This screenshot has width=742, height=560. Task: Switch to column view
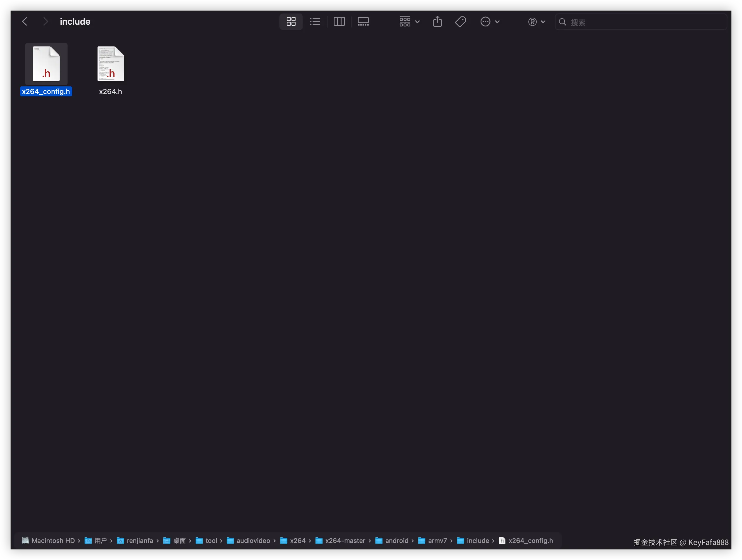[339, 22]
